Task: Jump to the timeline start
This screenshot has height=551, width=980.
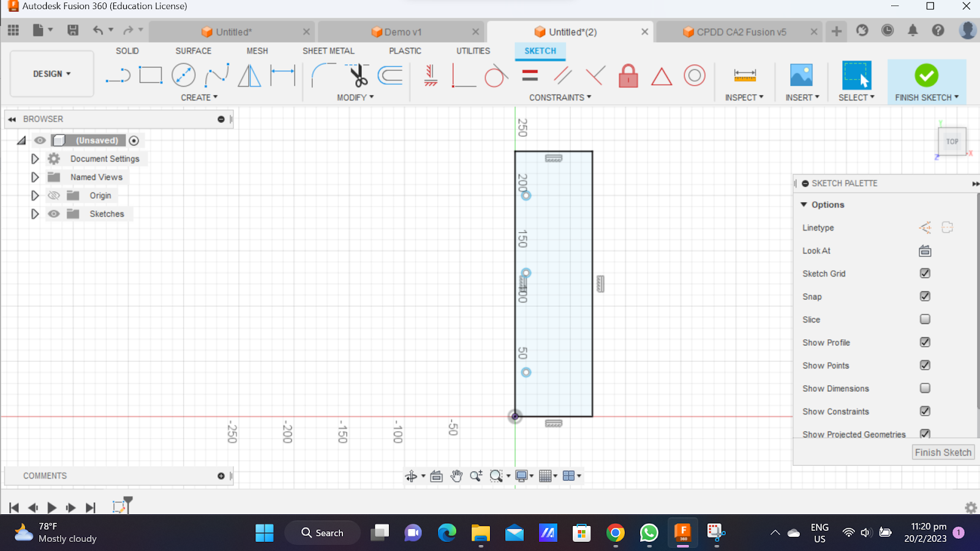Action: 14,508
